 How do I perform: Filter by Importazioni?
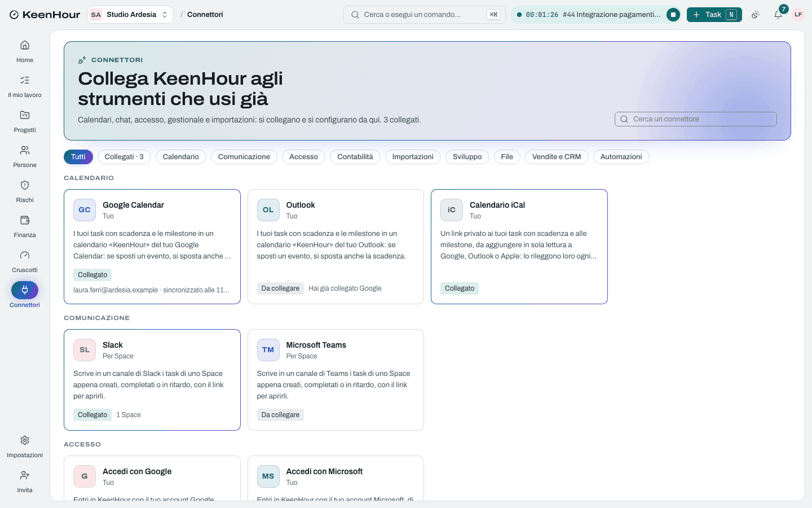coord(413,157)
